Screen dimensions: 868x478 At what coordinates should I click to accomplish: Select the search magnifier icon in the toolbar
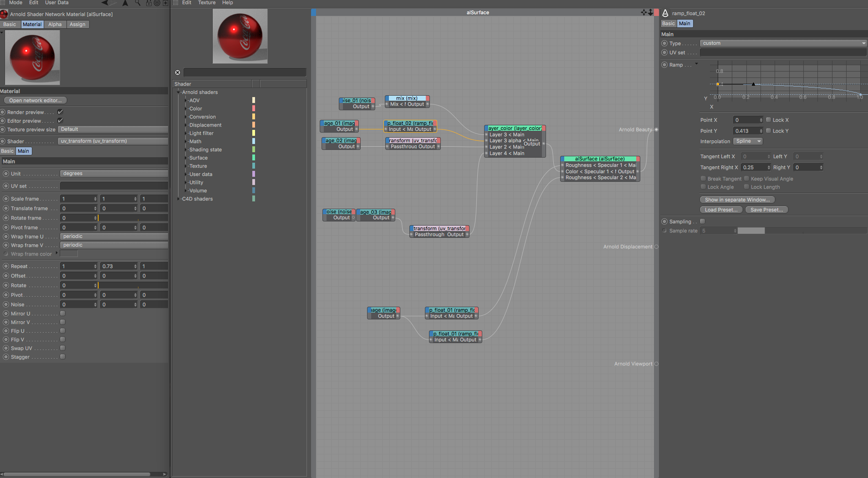[138, 3]
